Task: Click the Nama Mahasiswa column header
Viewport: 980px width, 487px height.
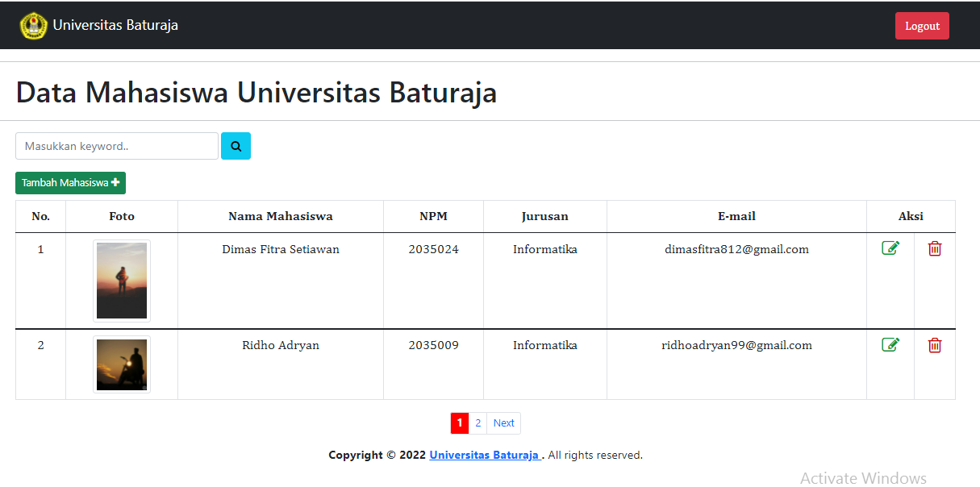Action: (281, 216)
